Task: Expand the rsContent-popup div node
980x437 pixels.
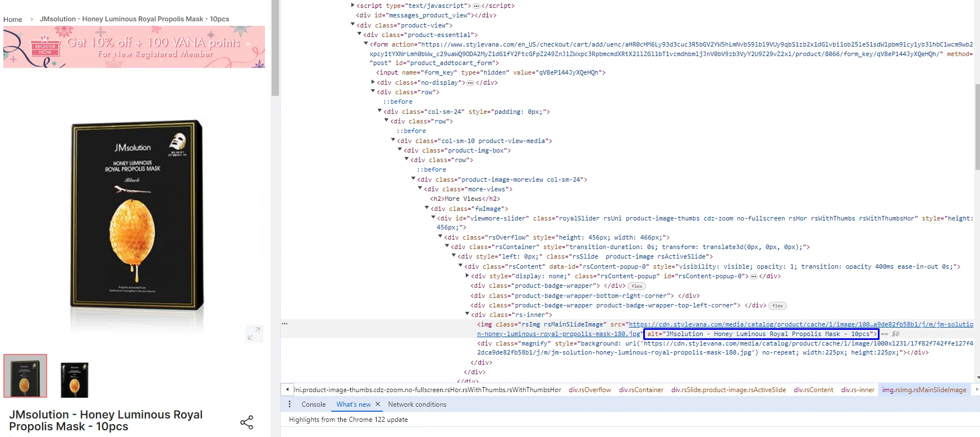Action: coord(467,275)
